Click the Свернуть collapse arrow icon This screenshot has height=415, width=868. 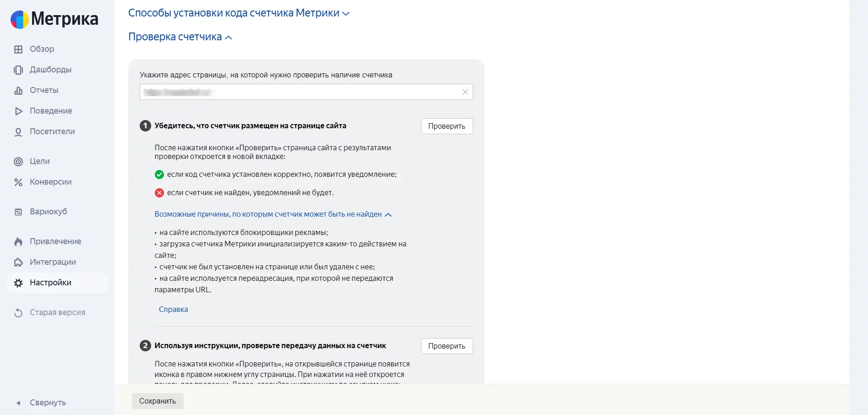point(18,403)
